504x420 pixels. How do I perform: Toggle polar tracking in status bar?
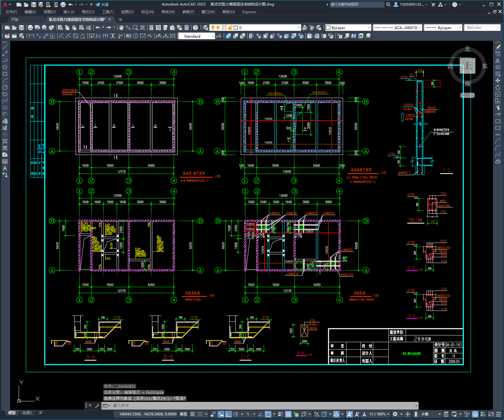click(236, 414)
